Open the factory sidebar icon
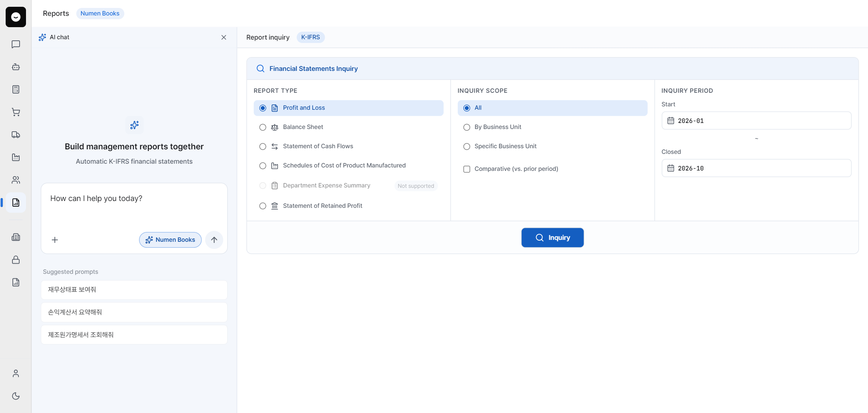The height and width of the screenshot is (413, 868). coord(16,157)
